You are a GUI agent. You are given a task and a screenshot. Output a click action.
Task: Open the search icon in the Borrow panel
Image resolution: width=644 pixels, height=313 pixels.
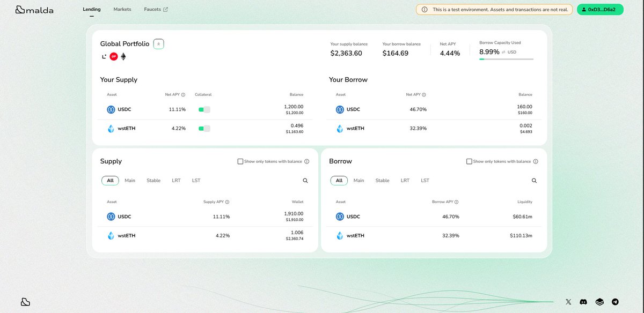pyautogui.click(x=534, y=181)
